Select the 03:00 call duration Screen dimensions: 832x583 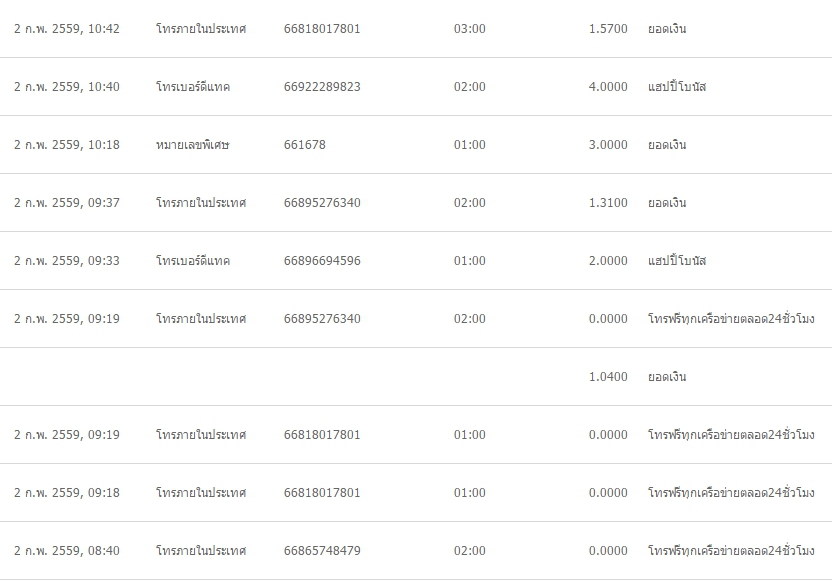469,29
